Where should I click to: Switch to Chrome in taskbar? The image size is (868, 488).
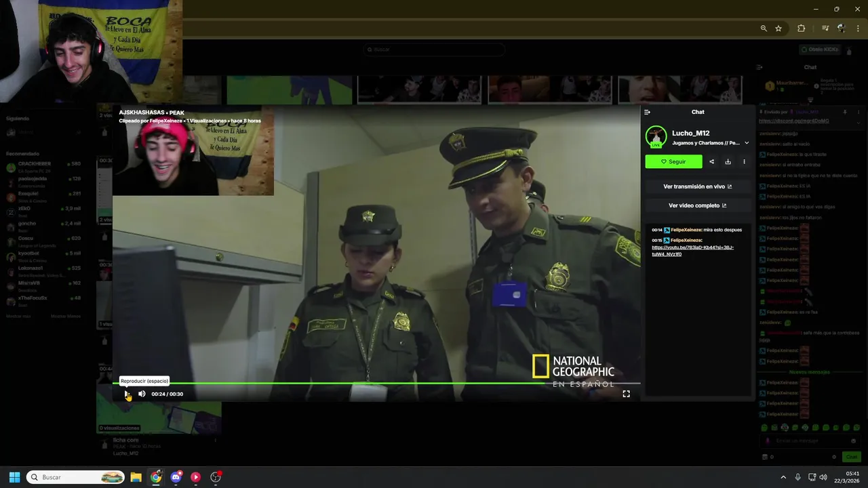click(156, 477)
